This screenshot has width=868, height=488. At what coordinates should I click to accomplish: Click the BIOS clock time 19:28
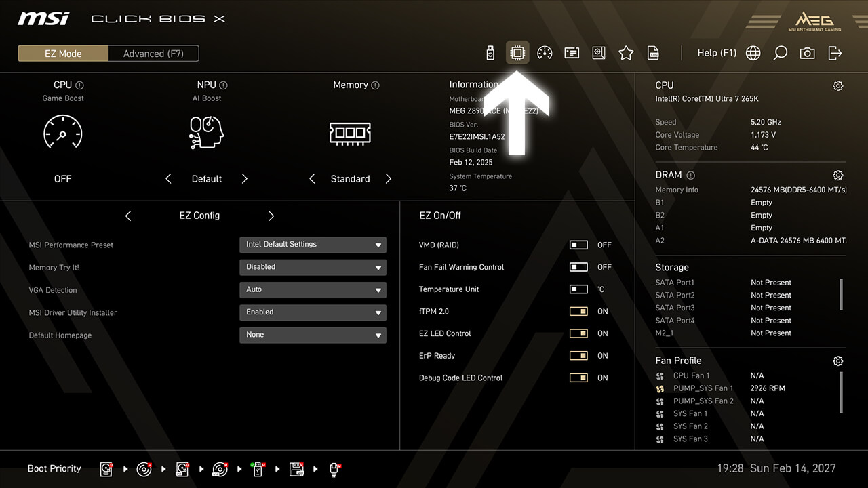click(x=730, y=468)
